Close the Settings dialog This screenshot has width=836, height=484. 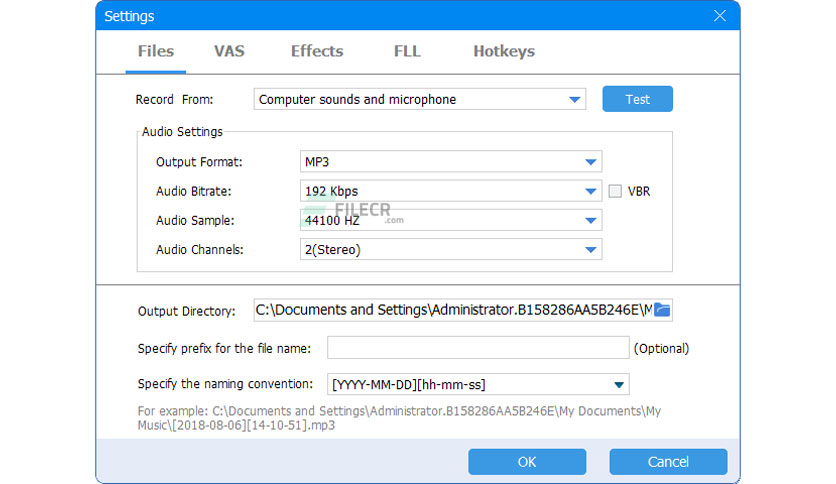click(x=720, y=16)
